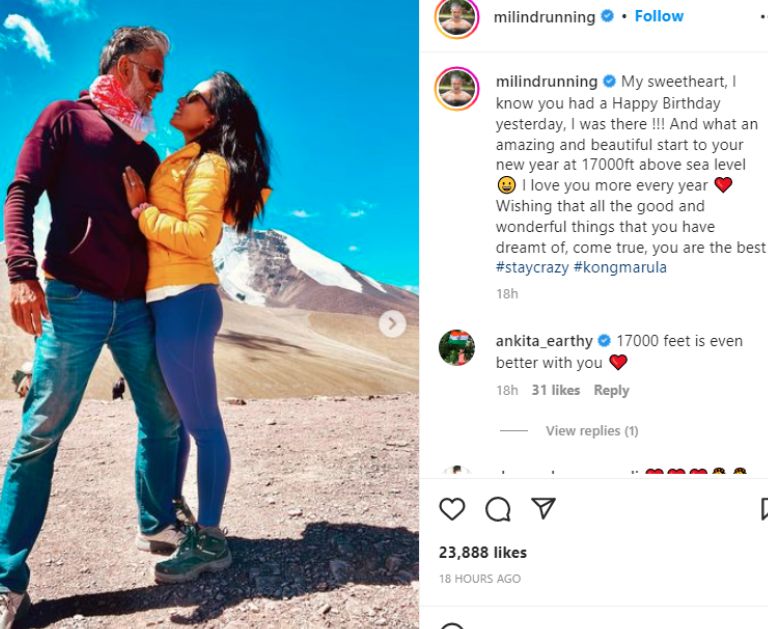Show 31 likes on ankita_earthy comment
The height and width of the screenshot is (629, 768).
(555, 390)
